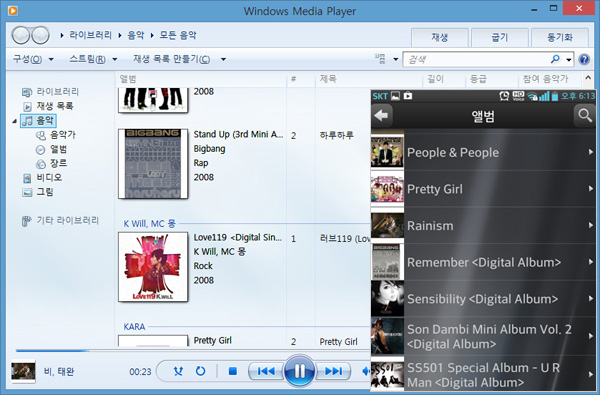Toggle shuffle playback
The image size is (600, 395).
[x=178, y=371]
